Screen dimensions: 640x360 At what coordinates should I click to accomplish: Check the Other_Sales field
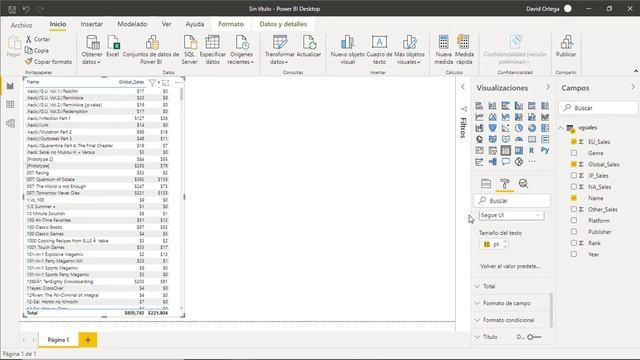click(x=574, y=209)
